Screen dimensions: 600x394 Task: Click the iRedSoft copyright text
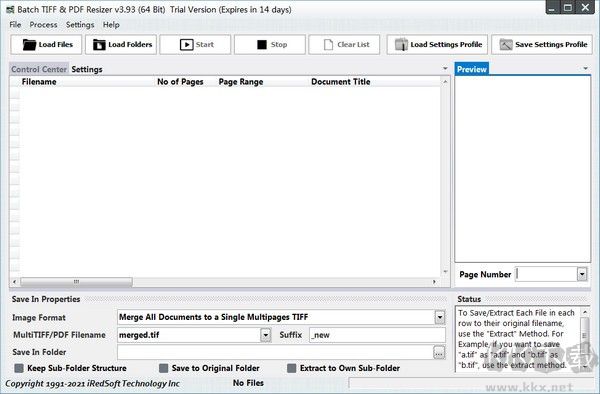point(92,383)
